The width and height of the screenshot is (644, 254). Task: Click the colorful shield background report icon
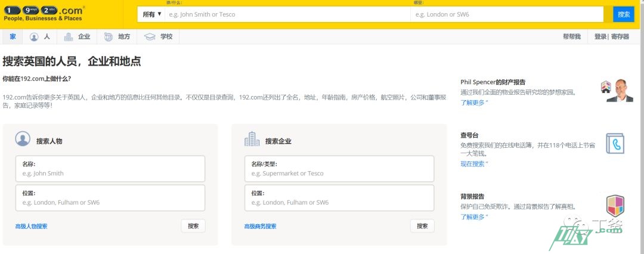[x=615, y=205]
